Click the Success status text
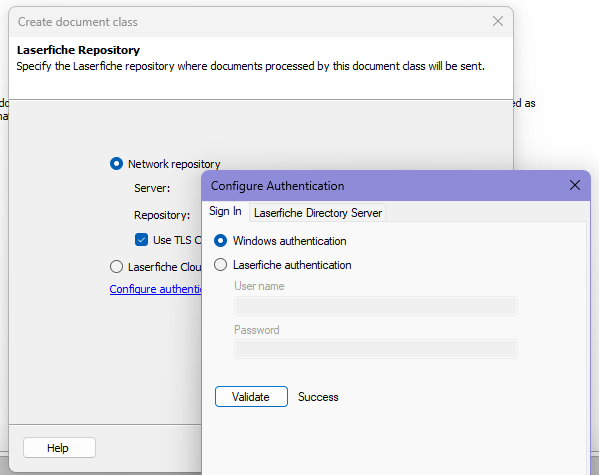Screen dimensions: 599x475 click(x=318, y=397)
